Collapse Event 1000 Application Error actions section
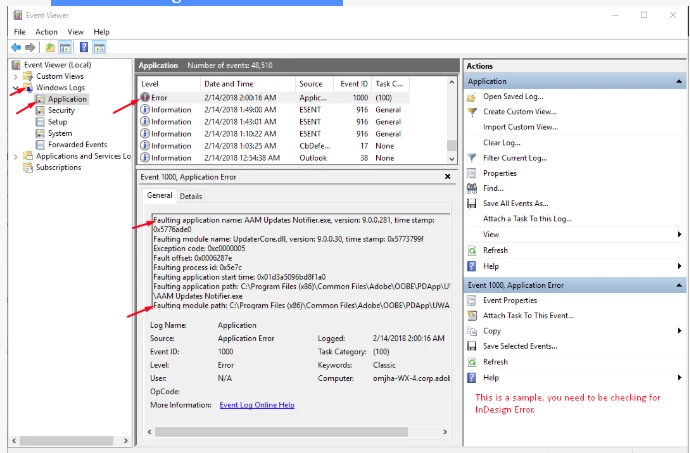The height and width of the screenshot is (453, 690). [x=679, y=285]
